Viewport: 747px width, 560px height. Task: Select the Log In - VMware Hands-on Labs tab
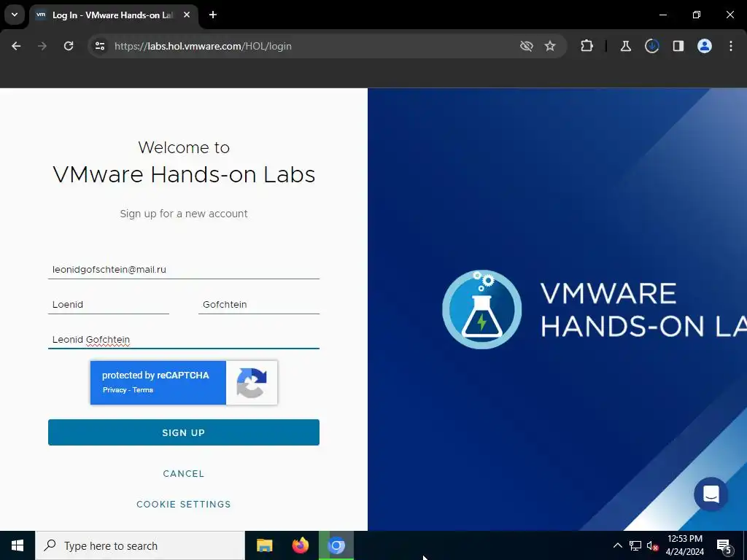click(112, 15)
